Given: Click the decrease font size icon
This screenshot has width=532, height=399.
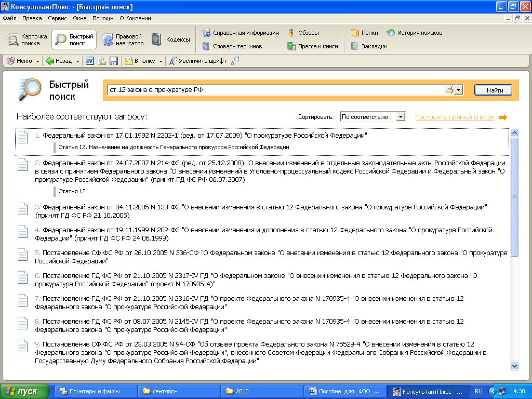Looking at the screenshot, I should 235,61.
